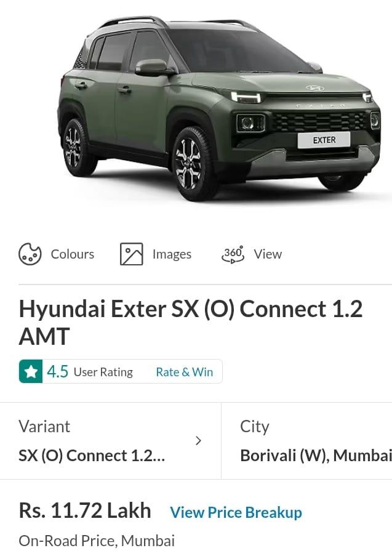392x556 pixels.
Task: Open the SX (O) Connect 1.2 variant dropdown
Action: [110, 441]
